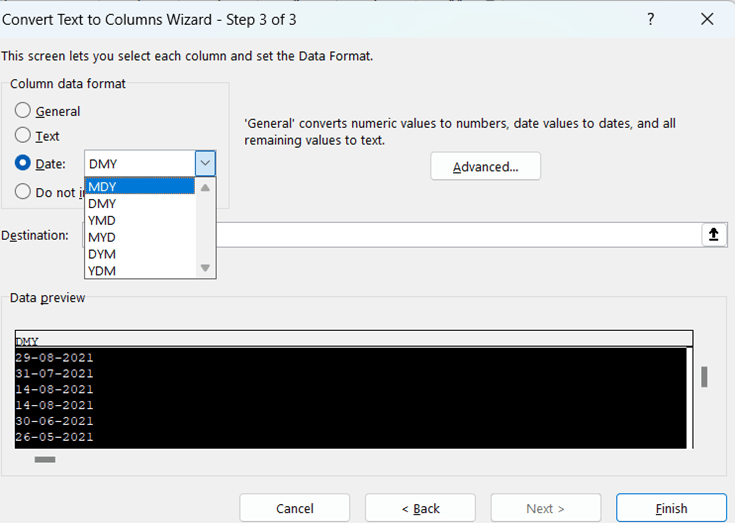This screenshot has width=735, height=523.
Task: Click the dropdown list scroll up arrow
Action: click(x=205, y=187)
